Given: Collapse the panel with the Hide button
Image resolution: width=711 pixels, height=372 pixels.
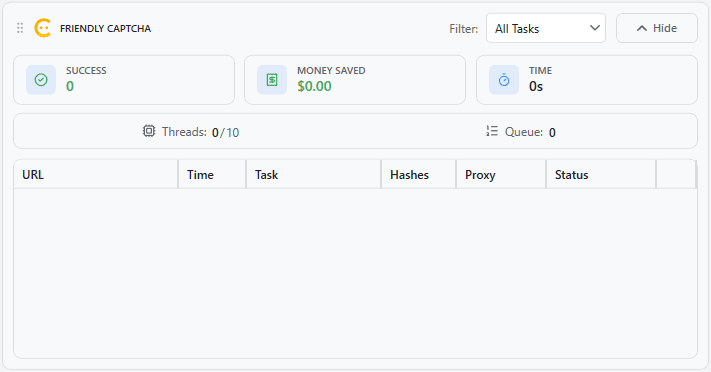Looking at the screenshot, I should point(657,28).
